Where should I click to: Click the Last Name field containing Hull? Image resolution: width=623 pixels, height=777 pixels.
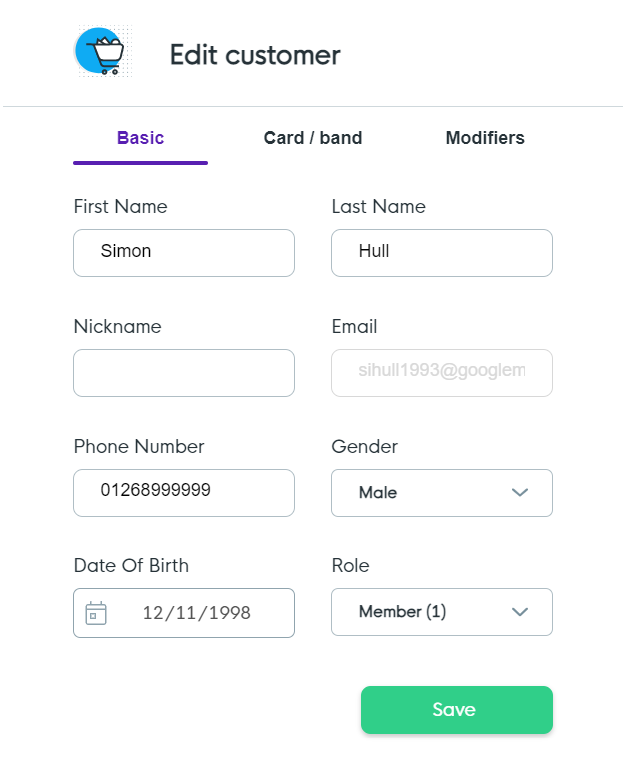click(442, 252)
